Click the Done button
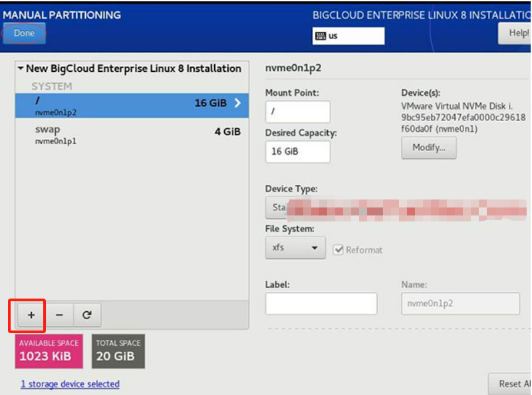Viewport: 532px width, 395px height. 24,33
